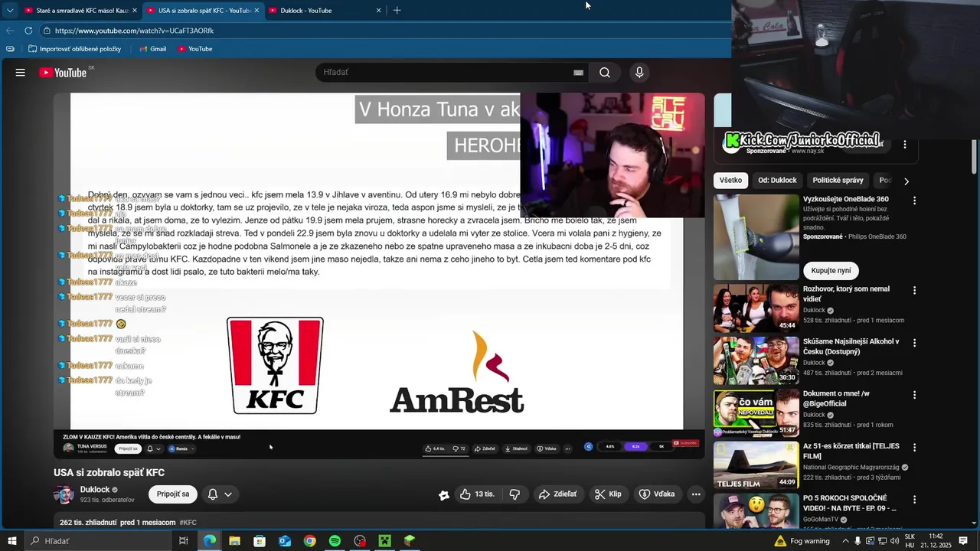This screenshot has width=980, height=551.
Task: Select the Od: Duklock filter chip
Action: (777, 181)
